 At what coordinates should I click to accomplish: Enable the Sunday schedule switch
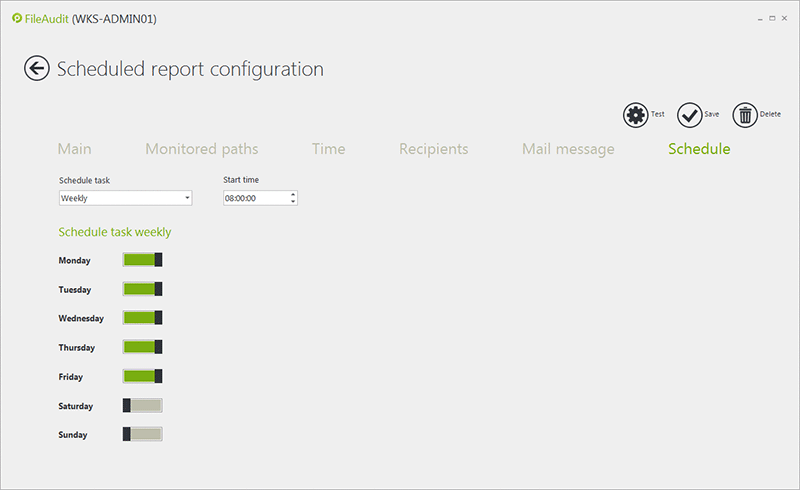pyautogui.click(x=142, y=435)
